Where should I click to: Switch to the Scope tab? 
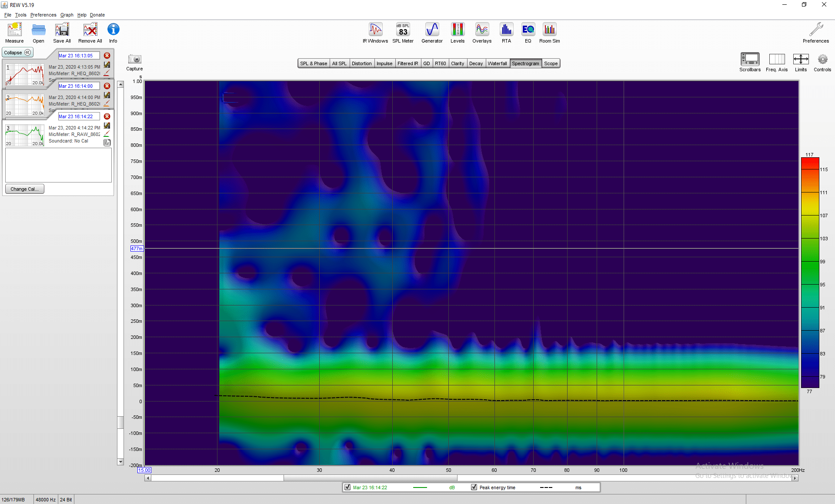pos(551,63)
